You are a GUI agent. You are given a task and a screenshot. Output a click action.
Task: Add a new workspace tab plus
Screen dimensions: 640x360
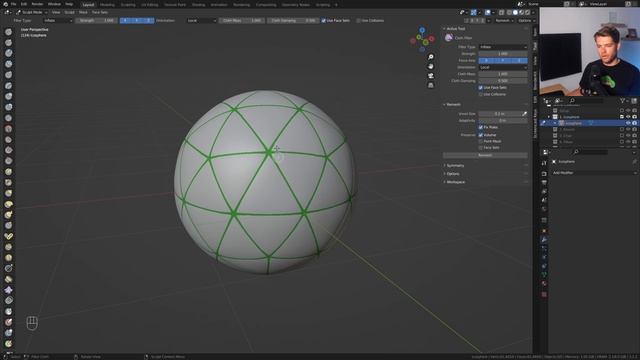coord(336,5)
